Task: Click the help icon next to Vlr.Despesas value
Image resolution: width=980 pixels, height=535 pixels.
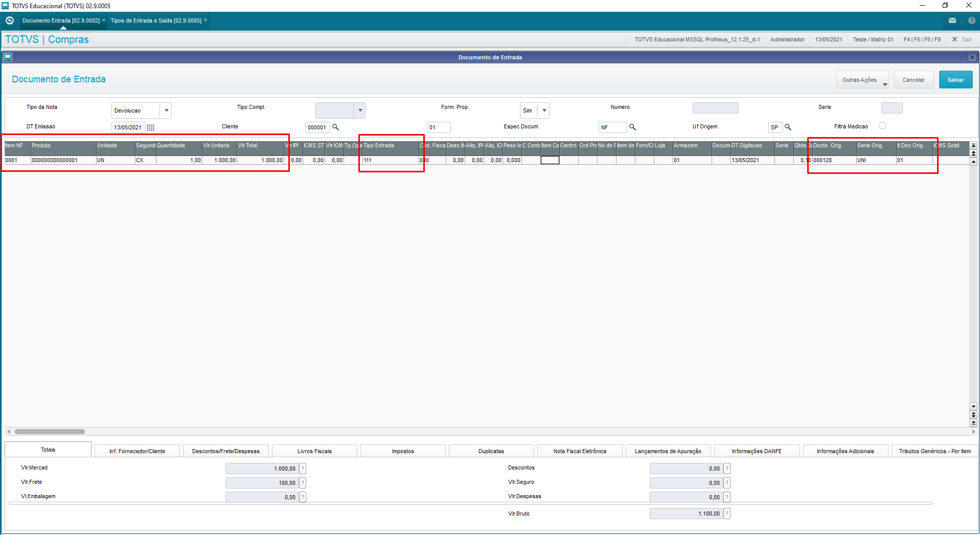Action: coord(727,497)
